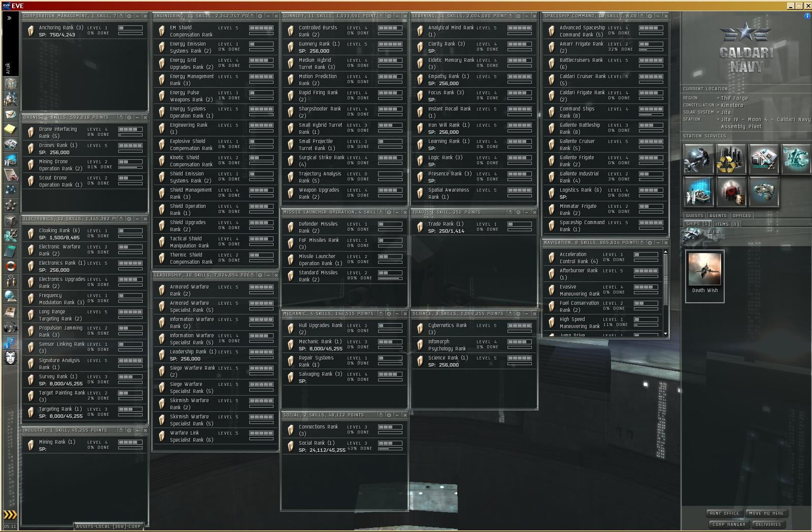812x532 pixels.
Task: Select the Items [0] tab
Action: click(x=727, y=224)
